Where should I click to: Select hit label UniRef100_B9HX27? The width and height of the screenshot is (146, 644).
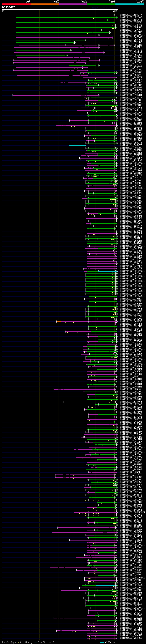[x=131, y=357]
